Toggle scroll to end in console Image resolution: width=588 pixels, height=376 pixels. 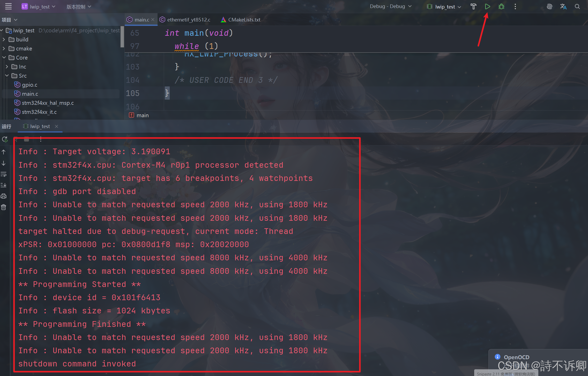click(4, 185)
